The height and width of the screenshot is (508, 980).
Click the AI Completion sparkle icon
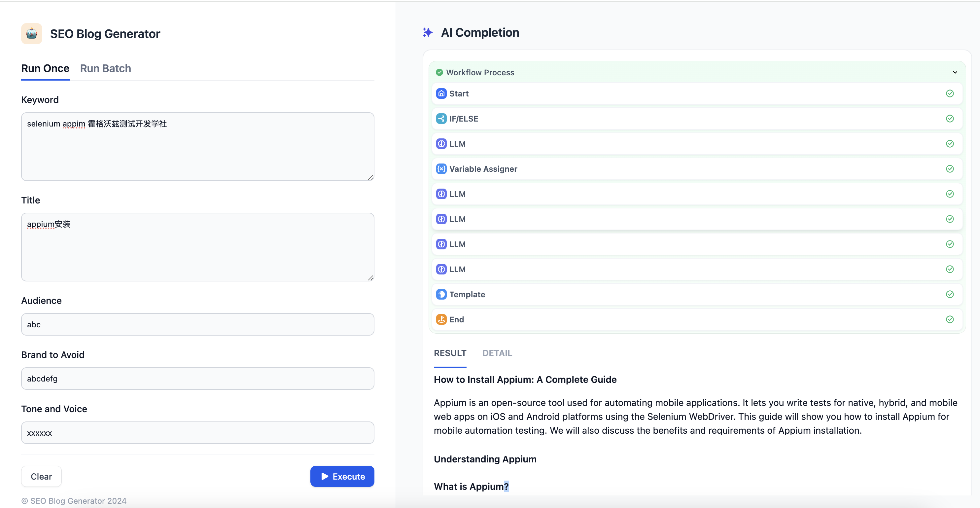pyautogui.click(x=428, y=33)
